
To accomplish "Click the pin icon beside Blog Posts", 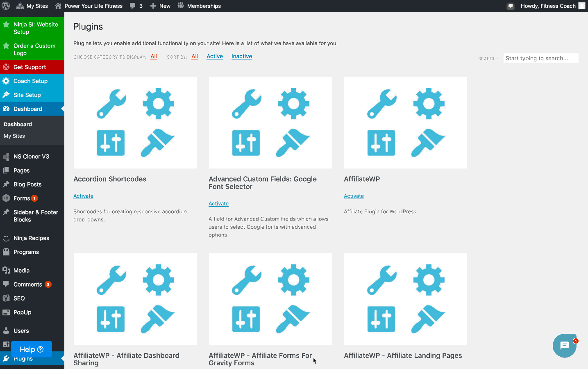I will (6, 184).
